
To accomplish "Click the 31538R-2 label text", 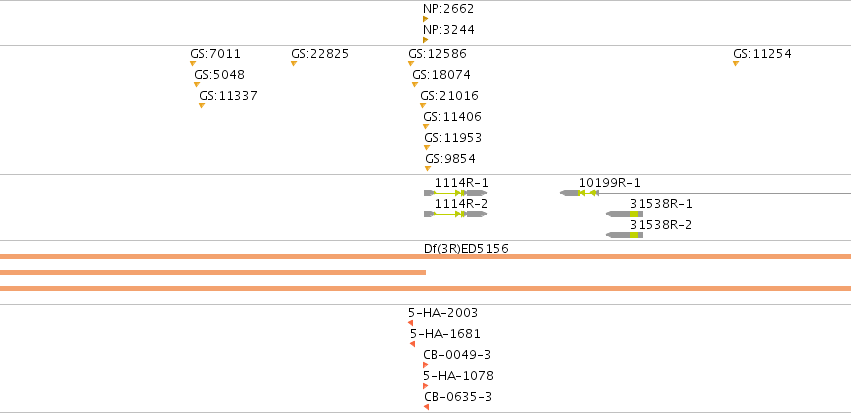I will (661, 225).
